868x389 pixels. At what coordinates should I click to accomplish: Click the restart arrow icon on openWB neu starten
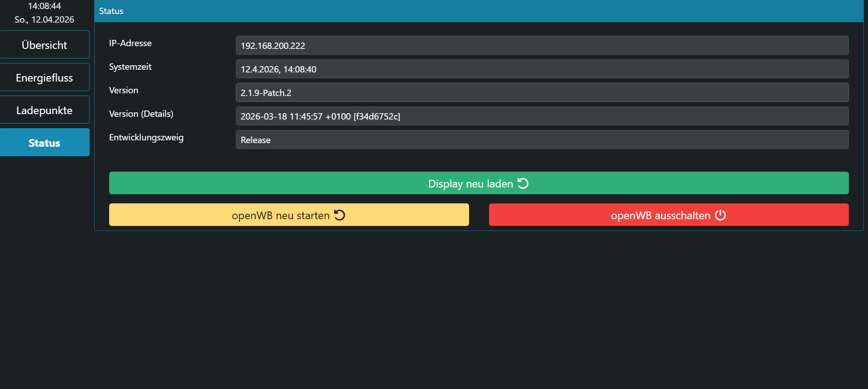tap(340, 215)
